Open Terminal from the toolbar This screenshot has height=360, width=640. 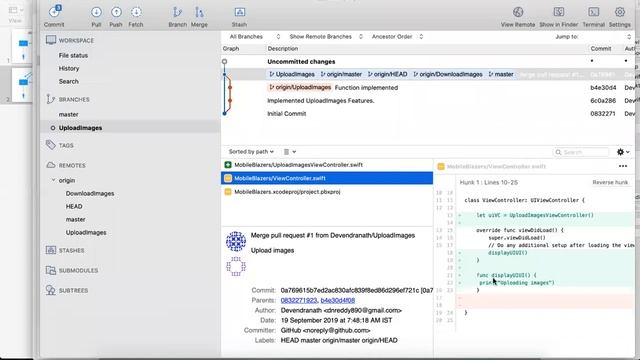(593, 12)
